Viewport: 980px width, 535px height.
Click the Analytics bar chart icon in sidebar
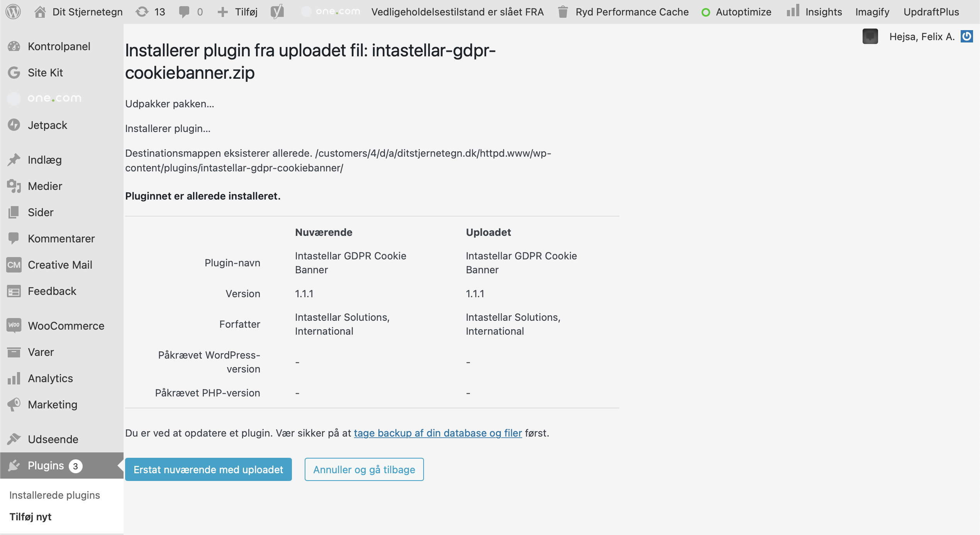click(14, 378)
